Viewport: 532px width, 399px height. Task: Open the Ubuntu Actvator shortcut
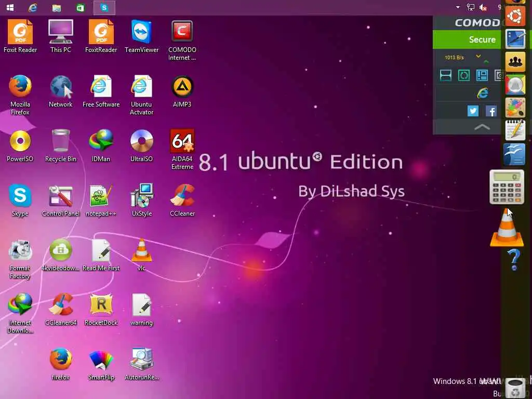pyautogui.click(x=141, y=95)
